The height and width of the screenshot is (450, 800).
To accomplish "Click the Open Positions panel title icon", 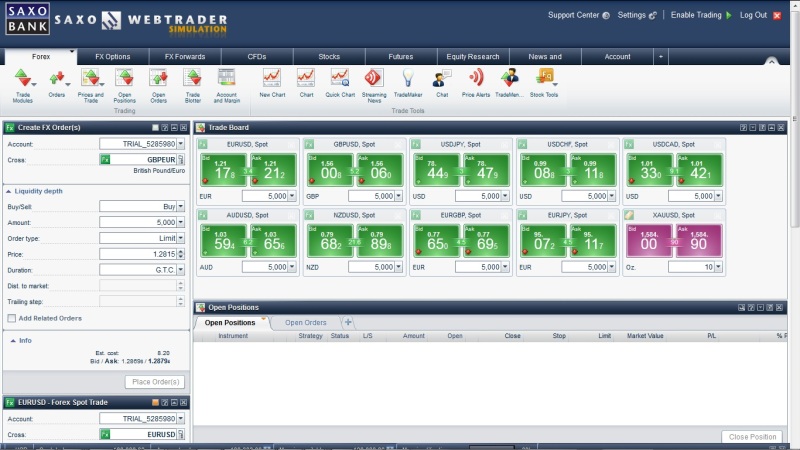I will [x=201, y=307].
